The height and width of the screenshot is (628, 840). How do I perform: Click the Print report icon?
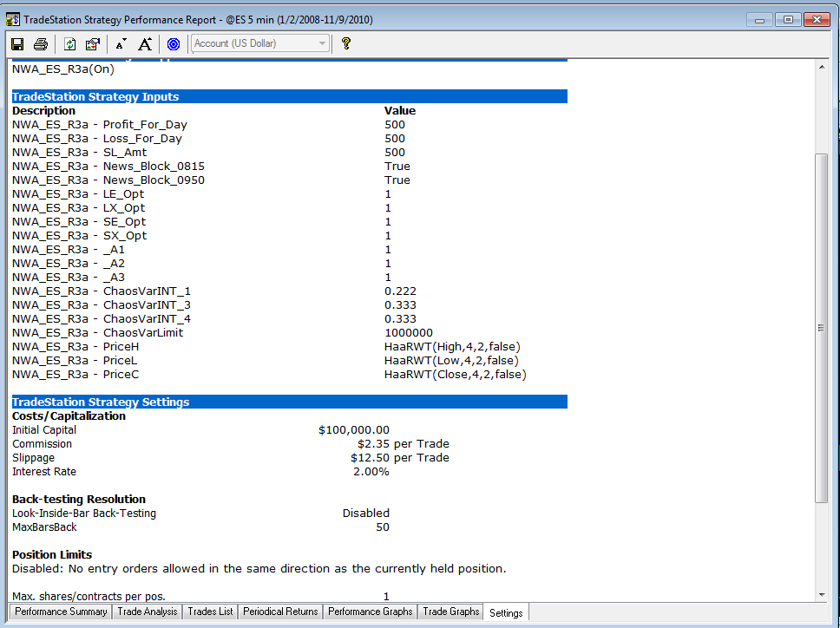pyautogui.click(x=41, y=44)
